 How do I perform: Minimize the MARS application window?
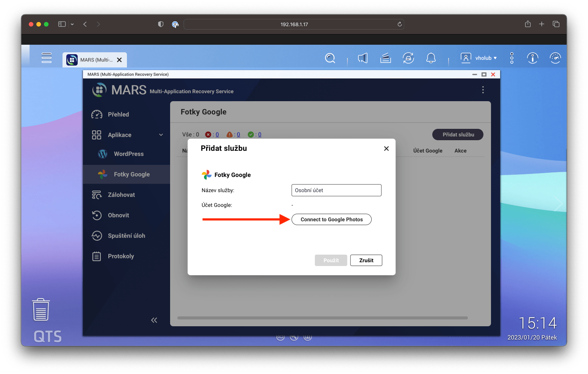pyautogui.click(x=474, y=75)
